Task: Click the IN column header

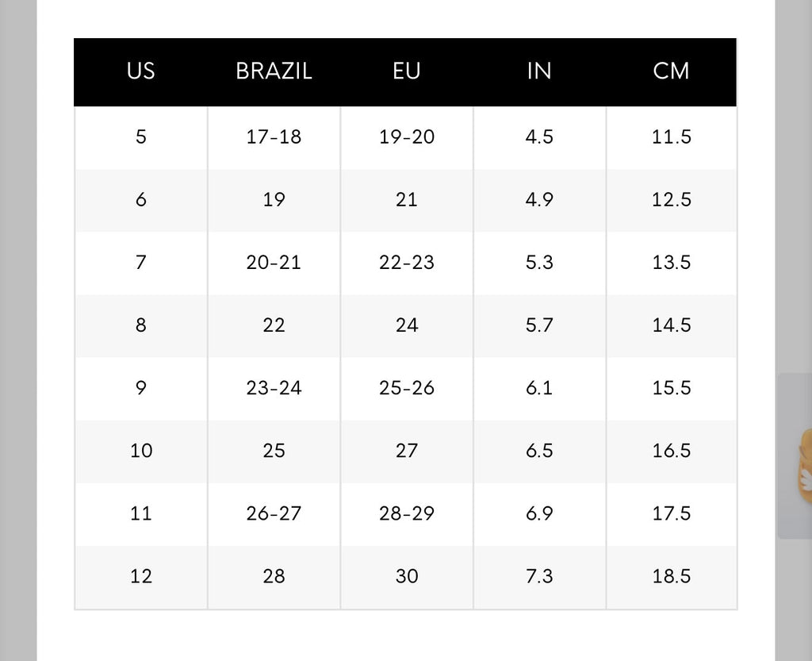Action: (x=539, y=71)
